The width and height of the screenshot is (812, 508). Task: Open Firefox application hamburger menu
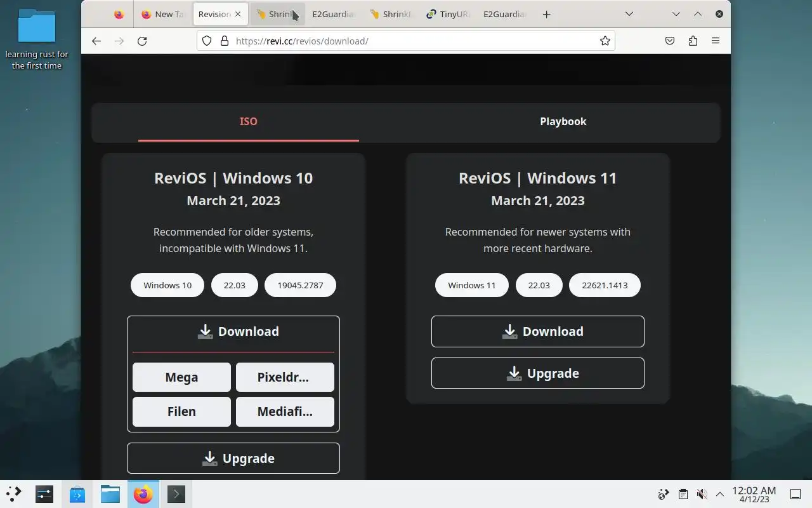(x=716, y=41)
